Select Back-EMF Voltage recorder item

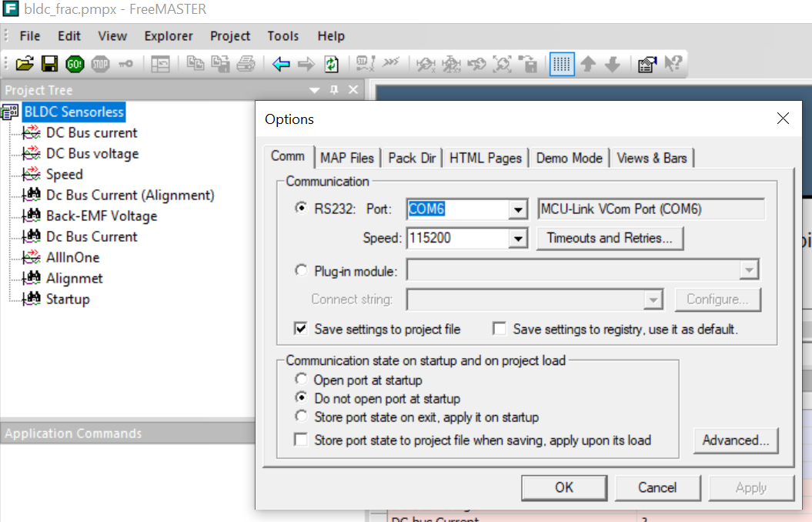[x=102, y=216]
